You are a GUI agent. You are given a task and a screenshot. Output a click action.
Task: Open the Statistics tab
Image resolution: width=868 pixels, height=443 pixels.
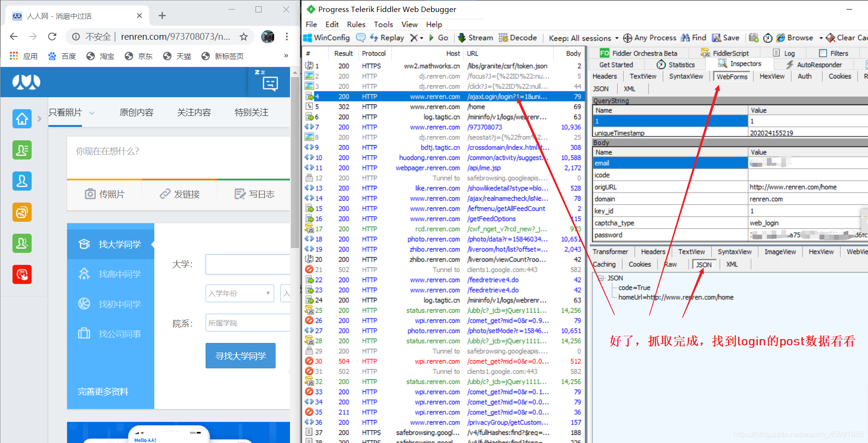(x=676, y=65)
